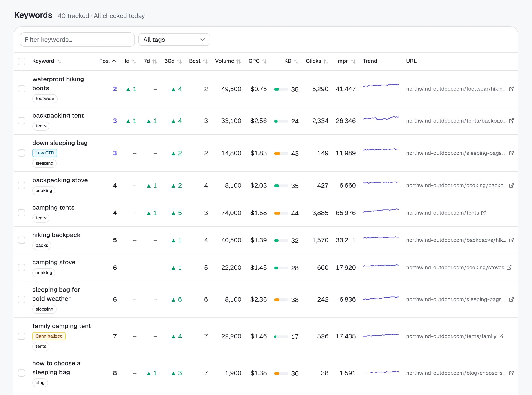Open the northwind-outdoor.com/tents/family link

pyautogui.click(x=451, y=336)
